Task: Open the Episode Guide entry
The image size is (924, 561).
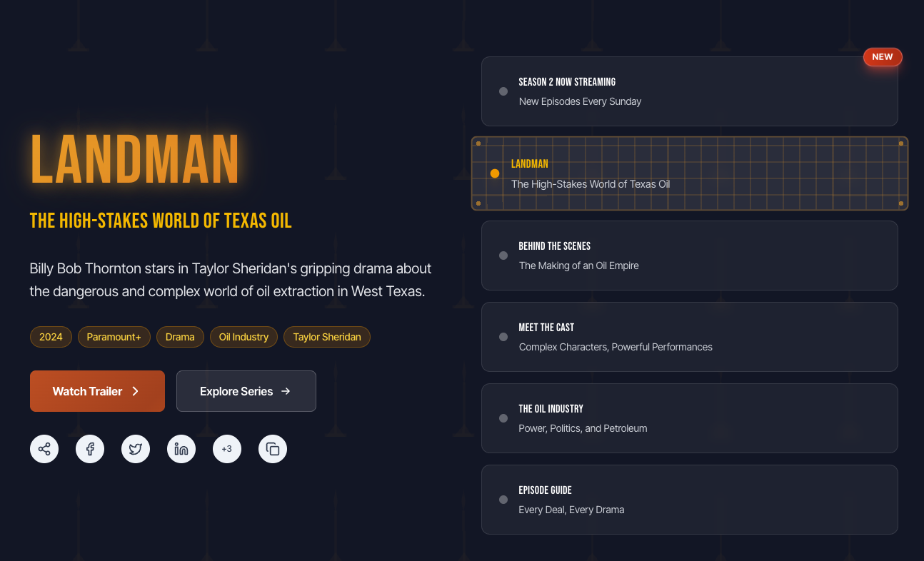Action: 690,500
